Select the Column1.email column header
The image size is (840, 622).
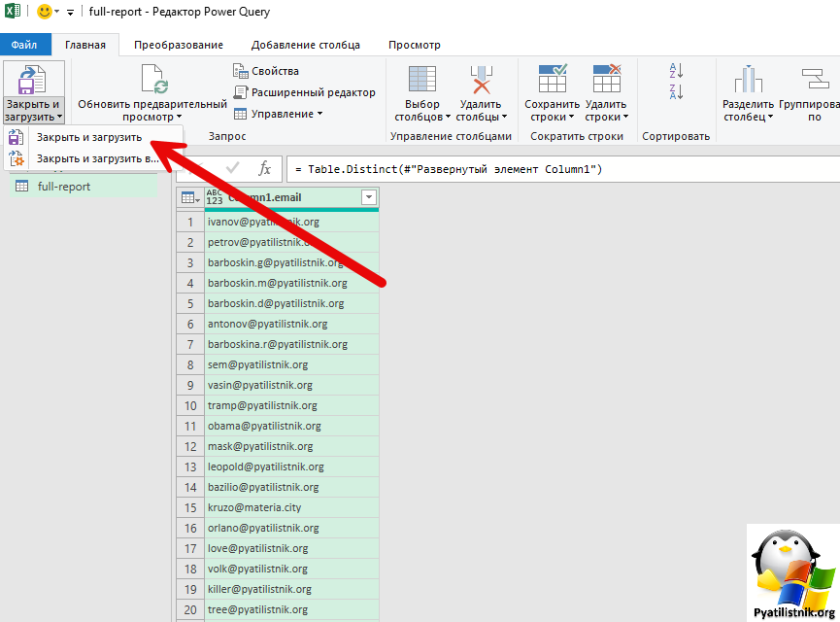coord(291,198)
